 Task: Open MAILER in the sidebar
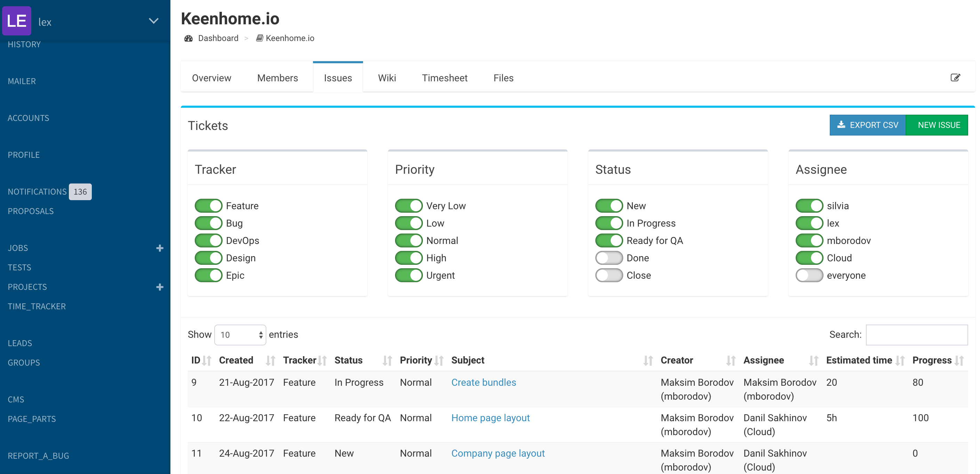(22, 81)
